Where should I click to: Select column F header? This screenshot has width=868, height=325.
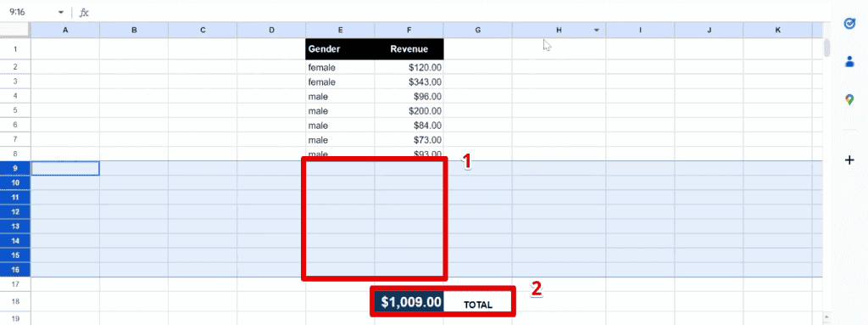pos(409,31)
